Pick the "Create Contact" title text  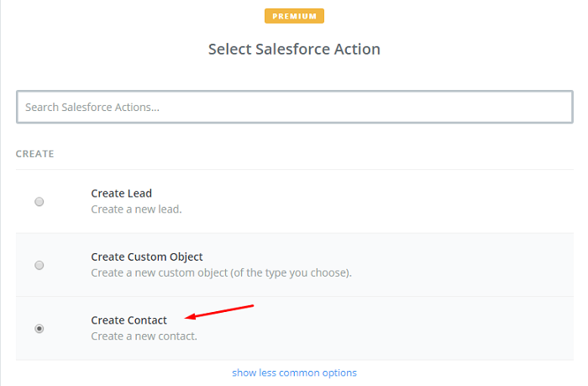click(129, 320)
